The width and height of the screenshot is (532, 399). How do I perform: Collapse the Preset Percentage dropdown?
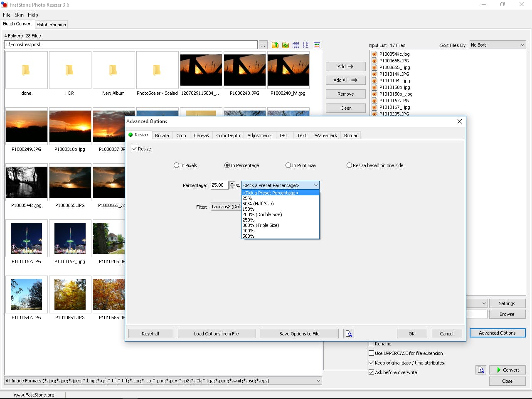(x=315, y=185)
